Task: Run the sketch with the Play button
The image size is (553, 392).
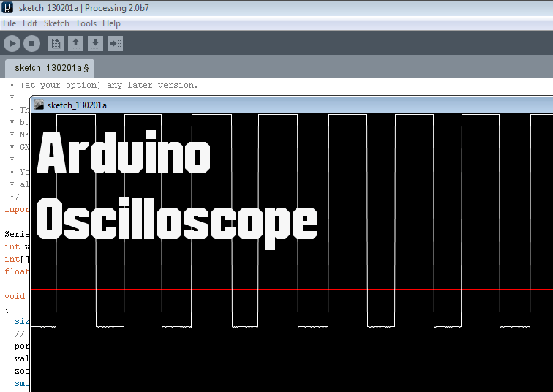Action: tap(12, 44)
